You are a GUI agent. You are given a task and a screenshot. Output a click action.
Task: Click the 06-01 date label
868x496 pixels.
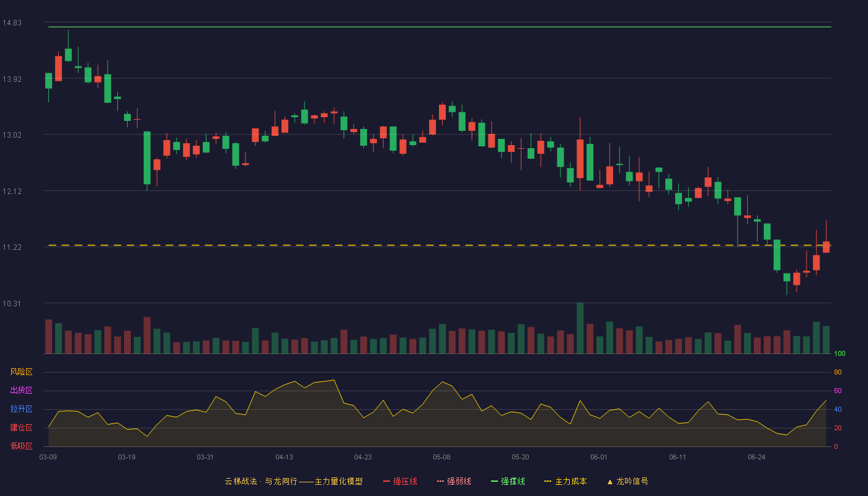(599, 457)
